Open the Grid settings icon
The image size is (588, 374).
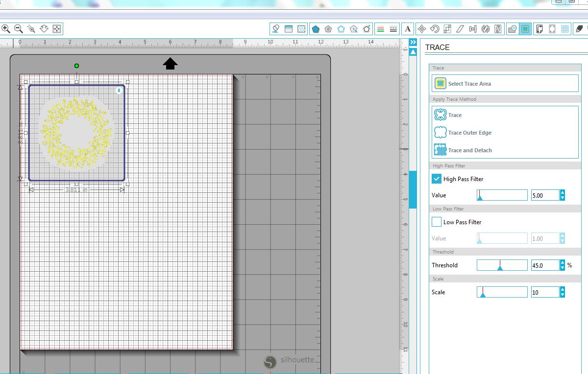point(565,29)
